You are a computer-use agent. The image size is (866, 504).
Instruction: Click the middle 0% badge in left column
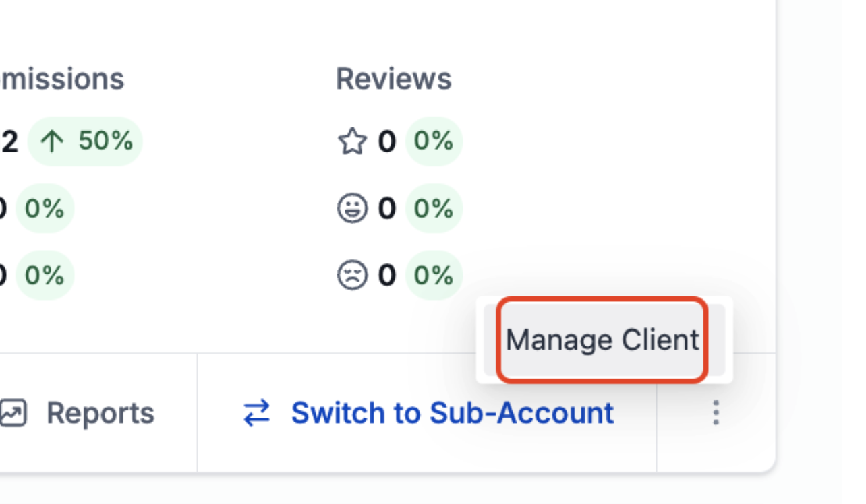coord(45,208)
